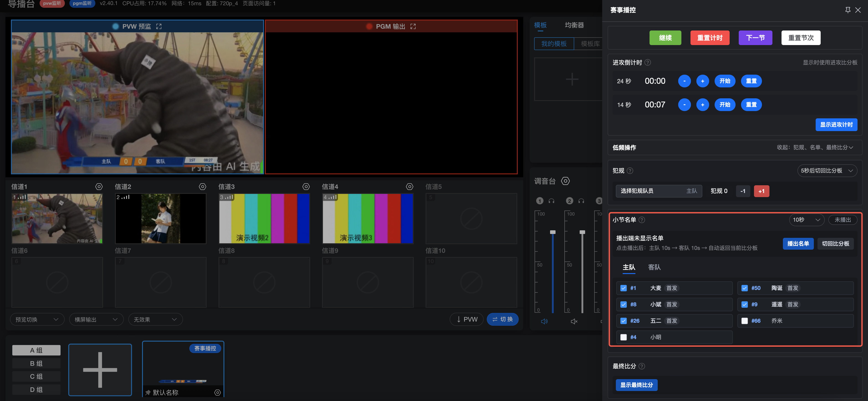
Task: Toggle the pgm监听 monitor switch
Action: click(82, 3)
